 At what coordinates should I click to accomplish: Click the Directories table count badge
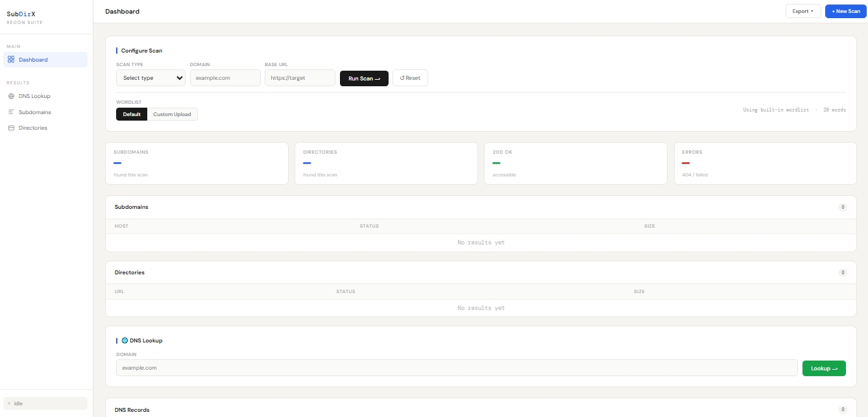coord(843,273)
